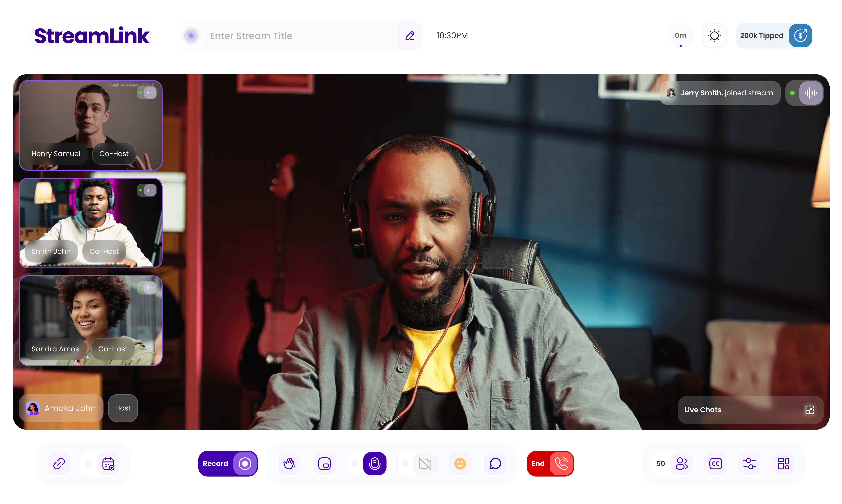Screen dimensions: 842x504
Task: End the stream call
Action: click(x=550, y=464)
